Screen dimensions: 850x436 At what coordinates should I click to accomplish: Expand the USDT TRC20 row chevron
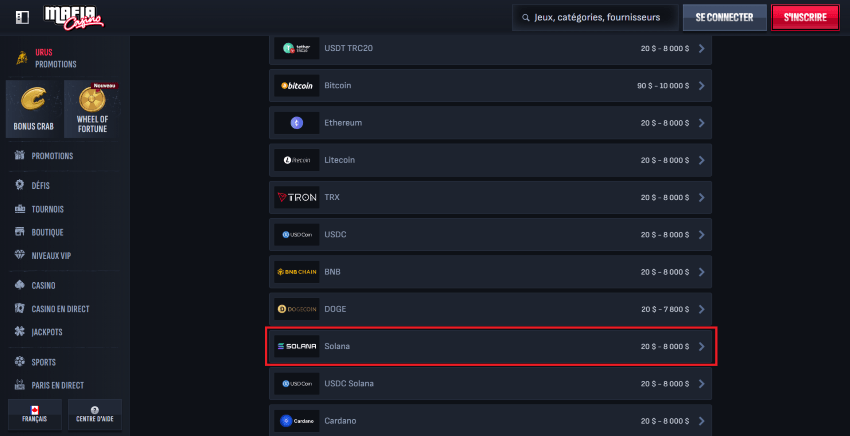coord(701,48)
